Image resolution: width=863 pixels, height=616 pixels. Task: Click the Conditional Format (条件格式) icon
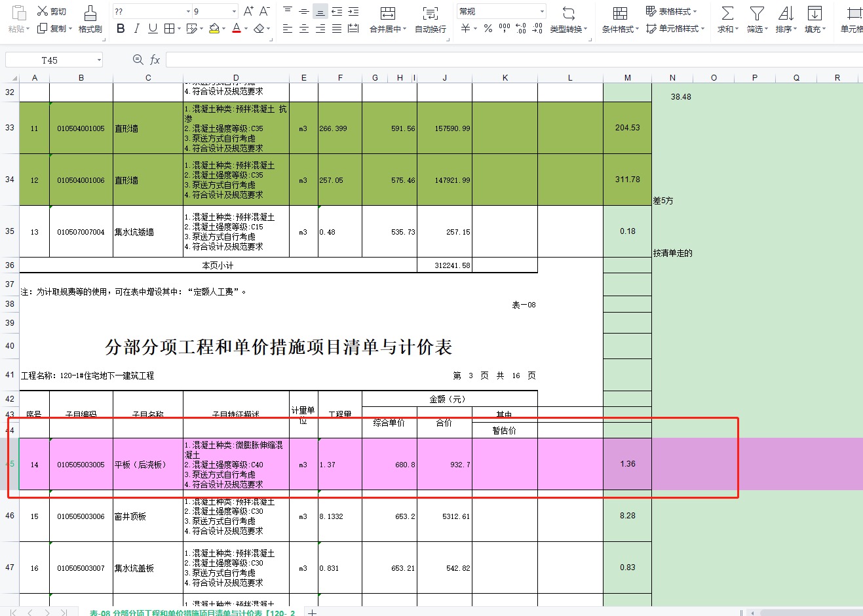click(x=620, y=13)
